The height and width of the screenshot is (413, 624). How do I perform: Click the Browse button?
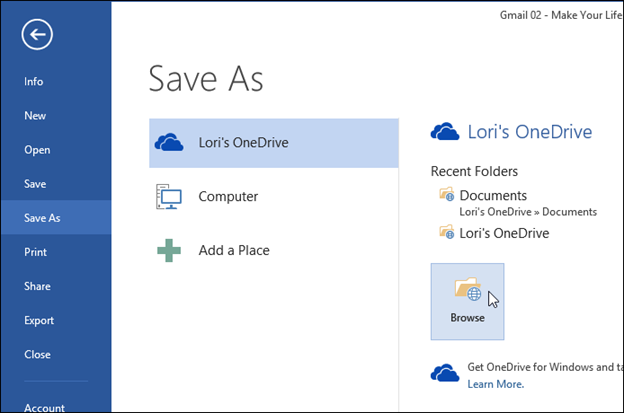coord(467,302)
